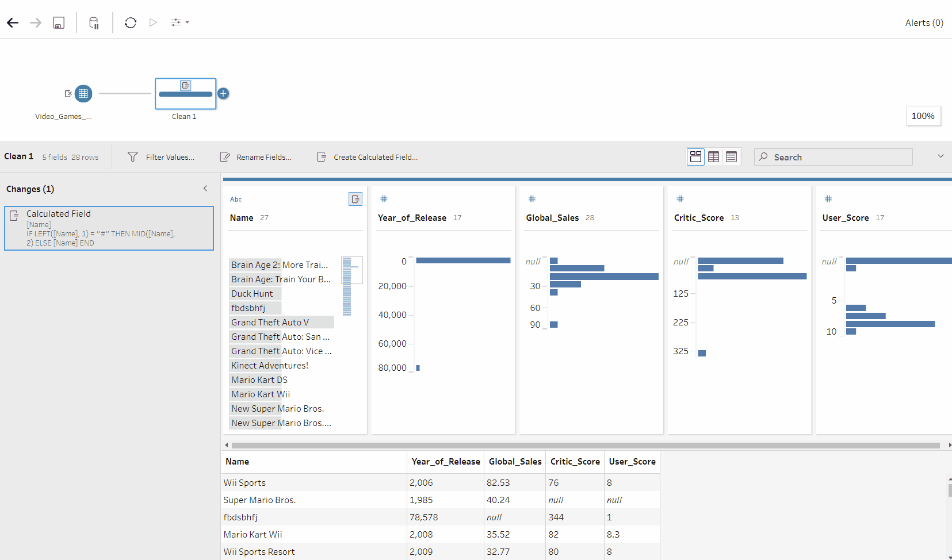Click the horizontal scrollbar under profile cards
This screenshot has width=952, height=560.
coord(586,445)
